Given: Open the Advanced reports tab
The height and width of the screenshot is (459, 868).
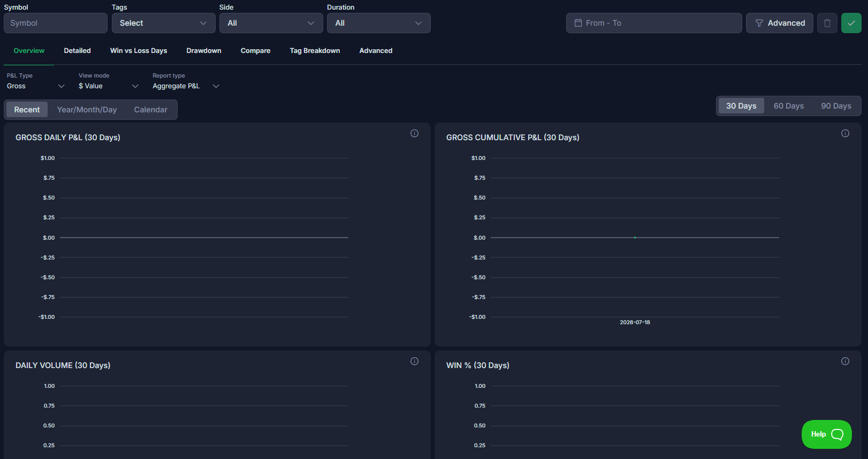Looking at the screenshot, I should pyautogui.click(x=376, y=51).
